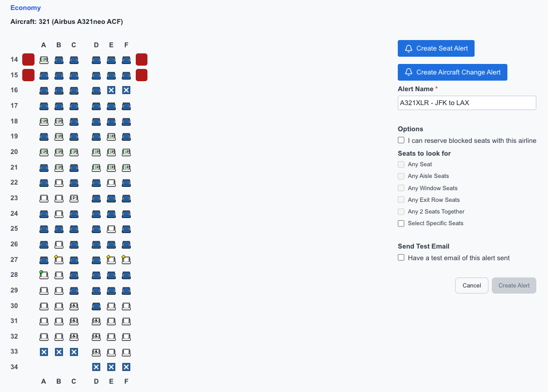
Task: Check the Any Exit Row Seats option
Action: point(401,200)
